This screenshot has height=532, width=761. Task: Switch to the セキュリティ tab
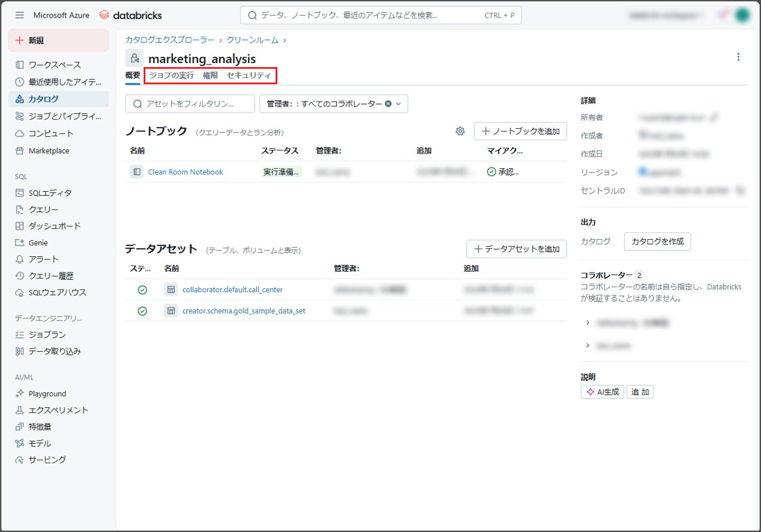249,75
